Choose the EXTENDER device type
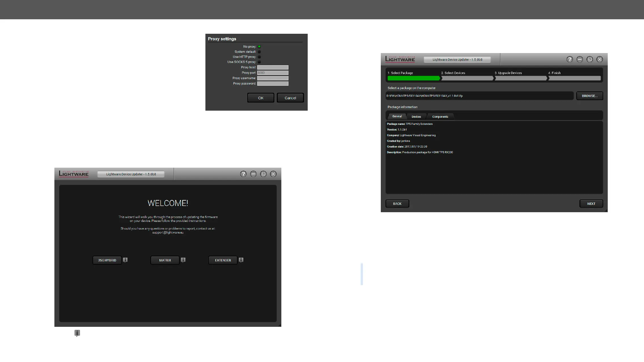This screenshot has height=362, width=644. coord(223,260)
